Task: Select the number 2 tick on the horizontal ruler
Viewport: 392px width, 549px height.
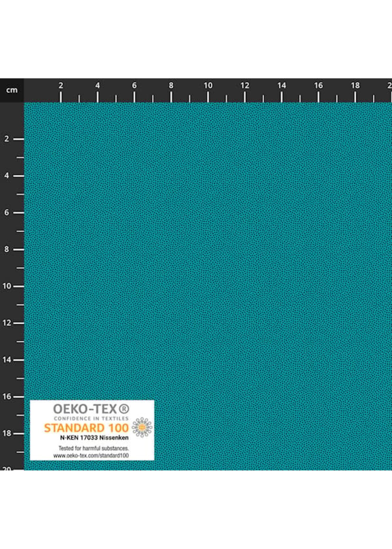Action: [61, 85]
